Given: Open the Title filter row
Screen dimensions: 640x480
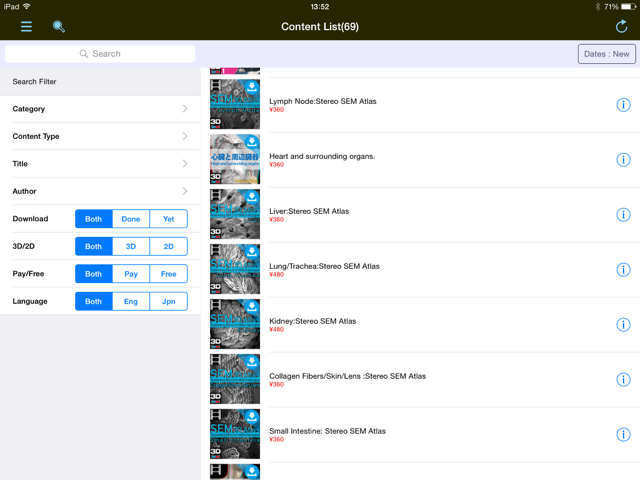Looking at the screenshot, I should coord(100,164).
